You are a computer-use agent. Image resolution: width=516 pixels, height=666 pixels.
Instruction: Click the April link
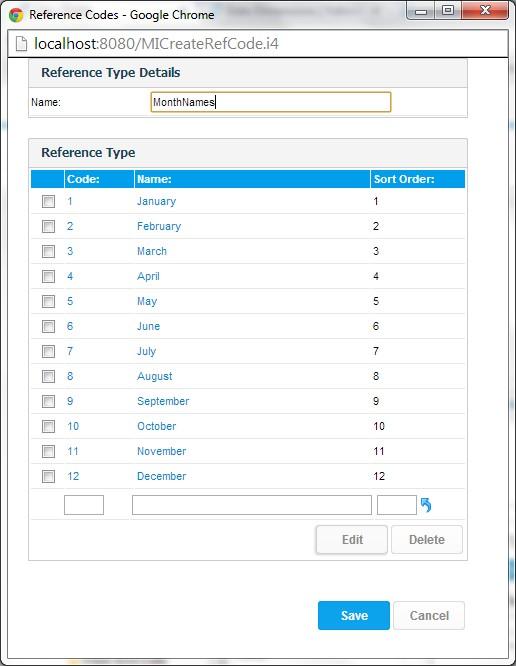148,277
